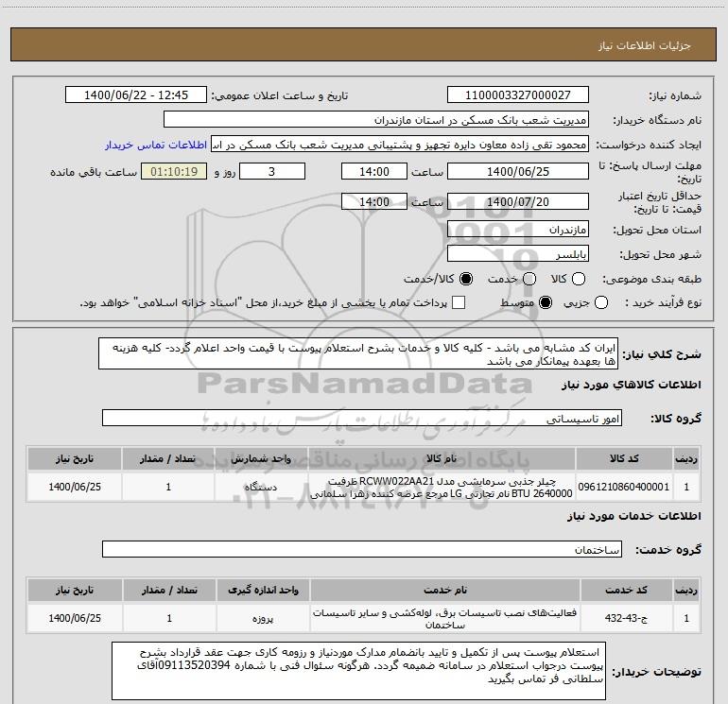Image resolution: width=728 pixels, height=704 pixels.
Task: Click the واحد شمارش column header
Action: [261, 458]
